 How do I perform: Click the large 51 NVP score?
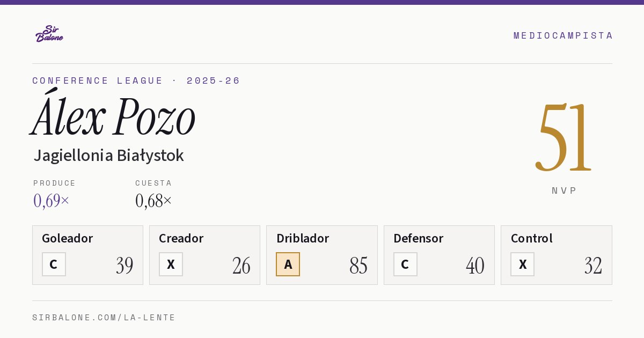pos(564,137)
